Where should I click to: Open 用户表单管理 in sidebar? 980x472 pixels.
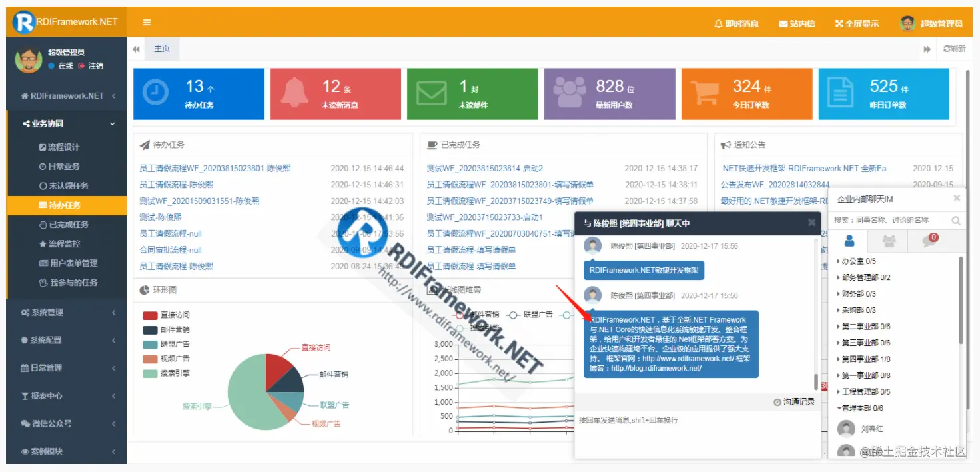point(67,263)
